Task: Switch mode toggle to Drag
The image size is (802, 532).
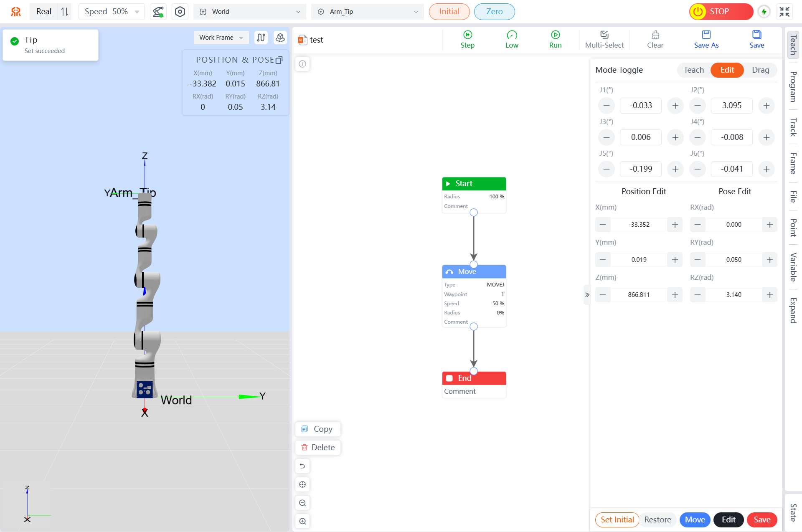Action: (760, 70)
